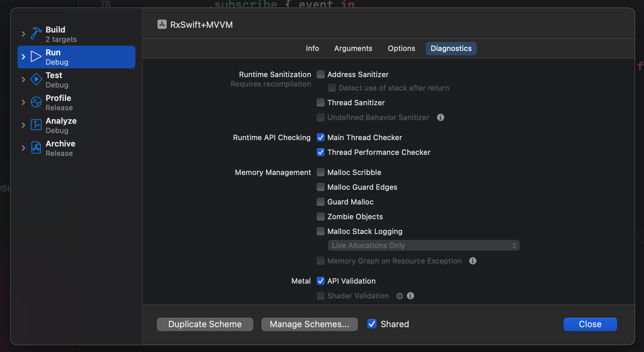Screen dimensions: 644x352
Task: Open Live Allocations Only dropdown
Action: point(424,245)
